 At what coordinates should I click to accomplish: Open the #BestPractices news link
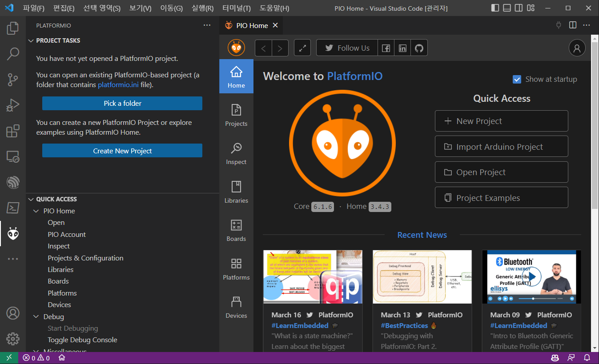[x=404, y=325]
